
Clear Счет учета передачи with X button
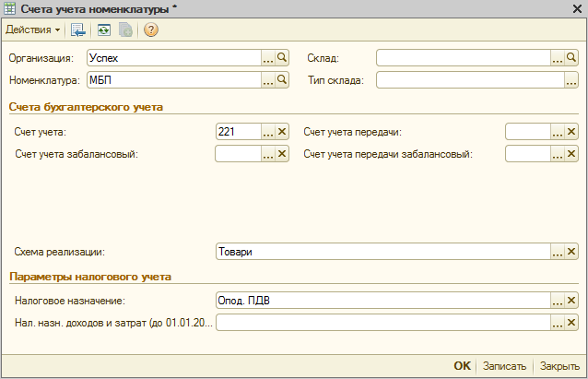click(571, 132)
